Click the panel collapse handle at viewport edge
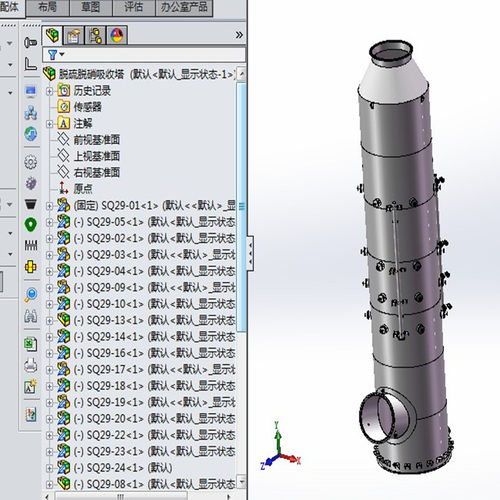This screenshot has width=500, height=500. click(250, 253)
